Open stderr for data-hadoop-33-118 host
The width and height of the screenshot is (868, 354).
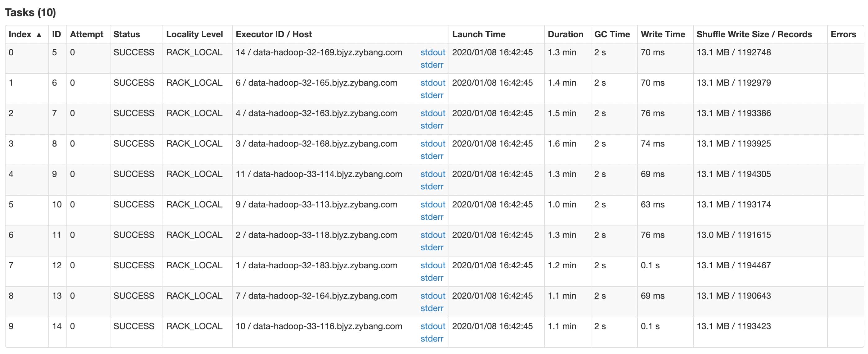(432, 247)
